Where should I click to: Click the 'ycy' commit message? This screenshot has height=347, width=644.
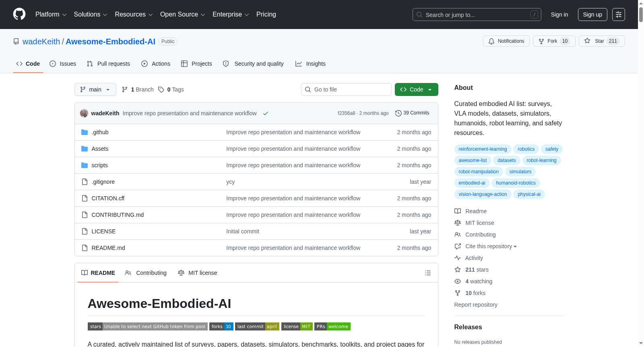[x=230, y=182]
